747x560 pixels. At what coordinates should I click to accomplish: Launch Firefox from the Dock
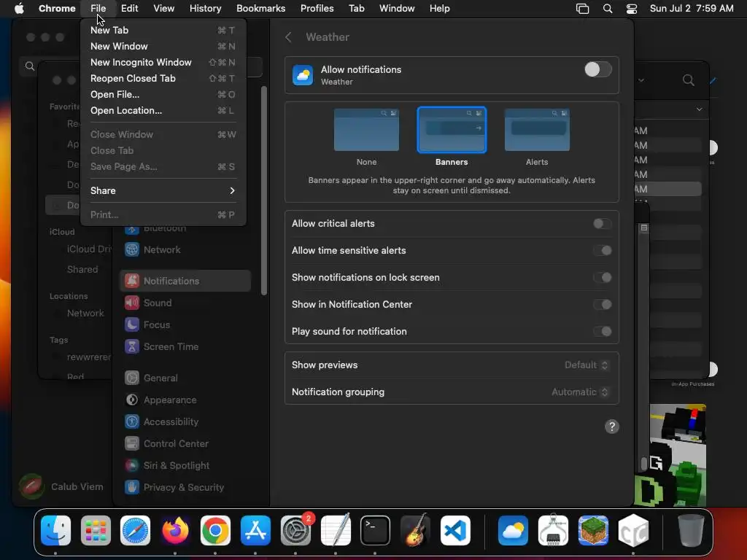pyautogui.click(x=175, y=530)
